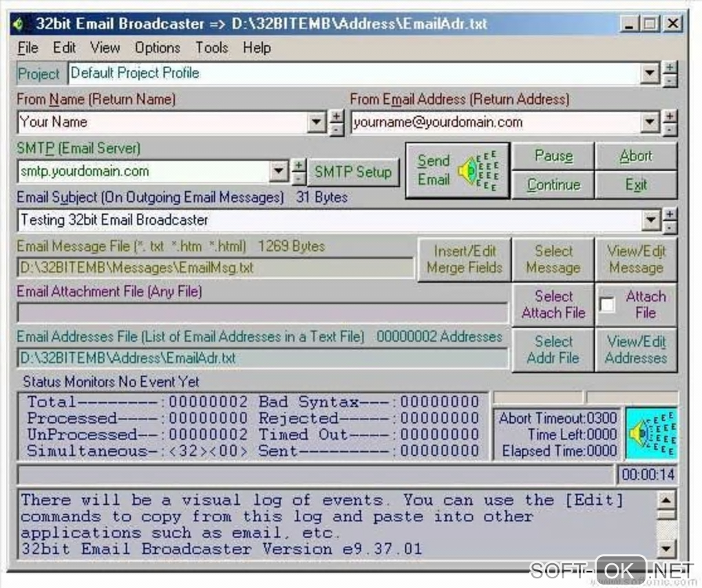The height and width of the screenshot is (588, 702).
Task: Click plus button beside From Email Address
Action: pos(670,116)
